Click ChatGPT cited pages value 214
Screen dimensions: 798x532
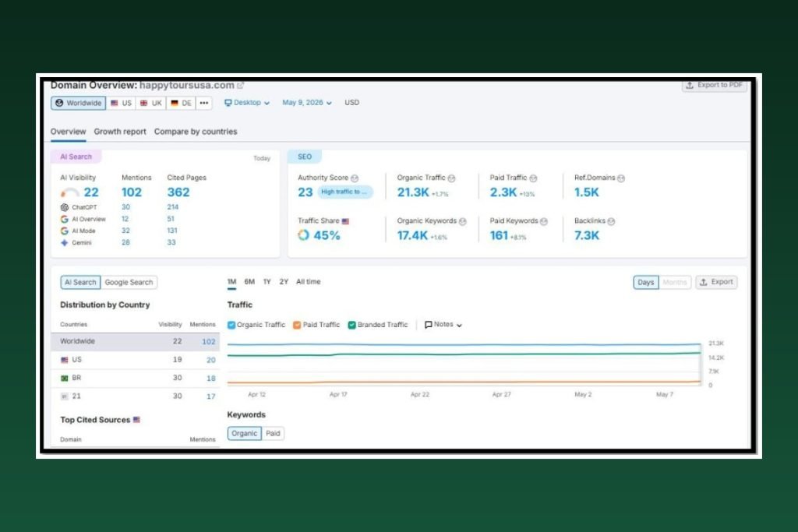point(172,207)
